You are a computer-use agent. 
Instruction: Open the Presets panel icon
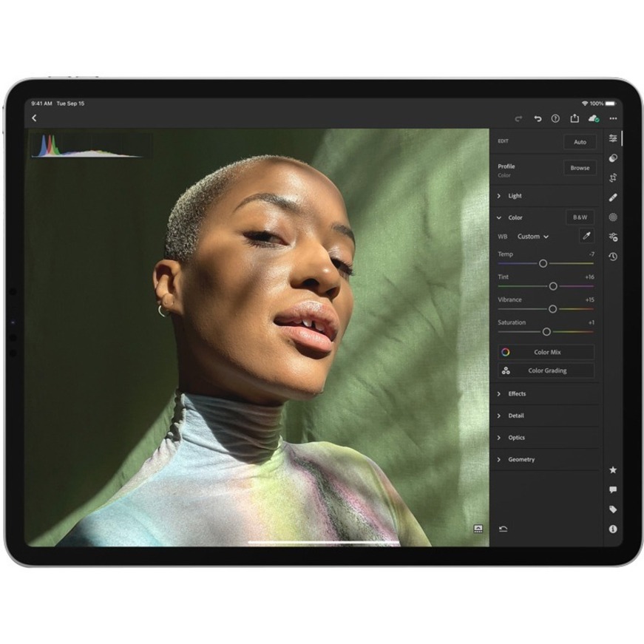tap(613, 157)
